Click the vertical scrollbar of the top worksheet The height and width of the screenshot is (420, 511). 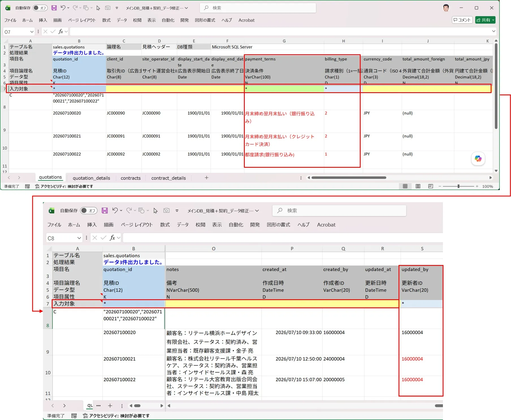(x=496, y=86)
